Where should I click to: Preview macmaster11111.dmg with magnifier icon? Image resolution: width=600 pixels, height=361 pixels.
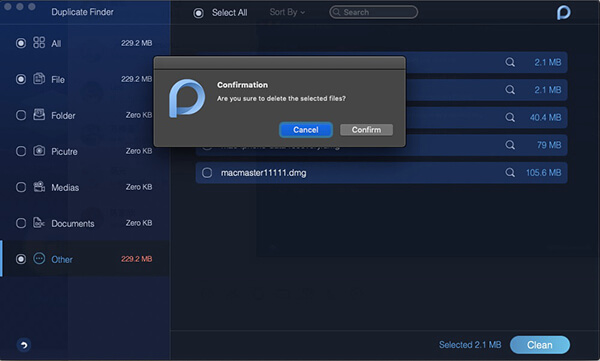pos(510,173)
